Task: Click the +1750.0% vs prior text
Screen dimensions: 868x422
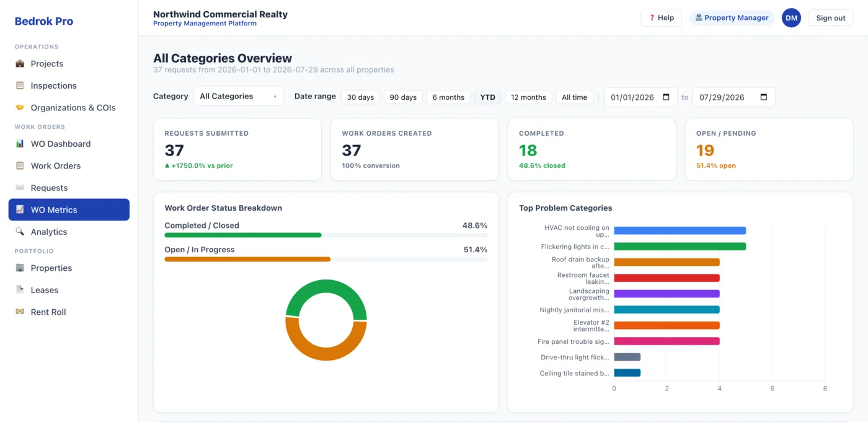Action: (199, 166)
